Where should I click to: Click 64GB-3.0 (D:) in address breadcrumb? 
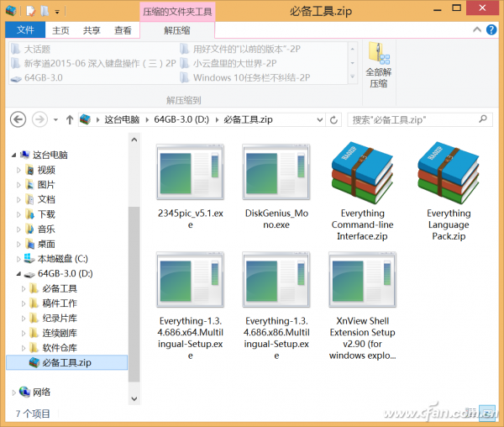[x=181, y=120]
